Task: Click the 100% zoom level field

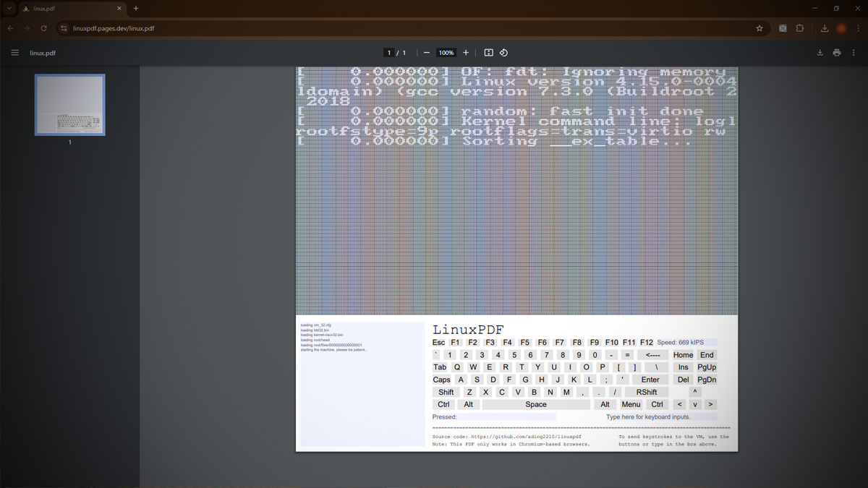Action: (x=446, y=53)
